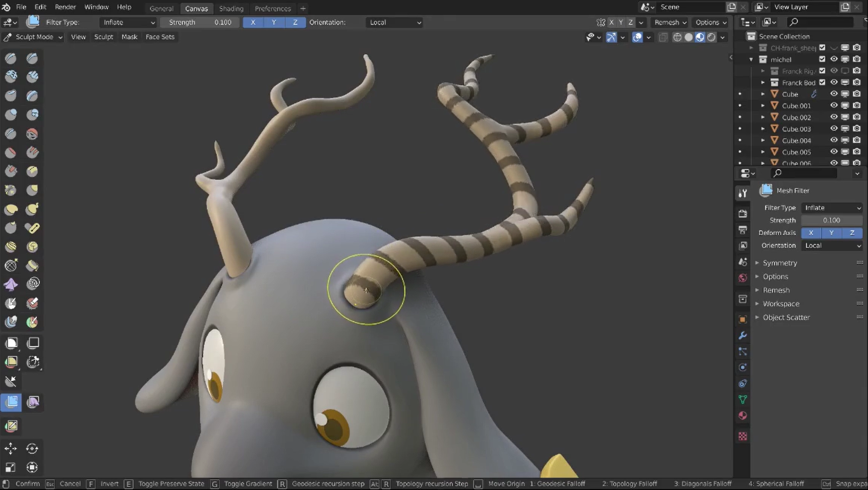Viewport: 868px width, 490px height.
Task: Select the Pose sculpt brush
Action: (32, 228)
